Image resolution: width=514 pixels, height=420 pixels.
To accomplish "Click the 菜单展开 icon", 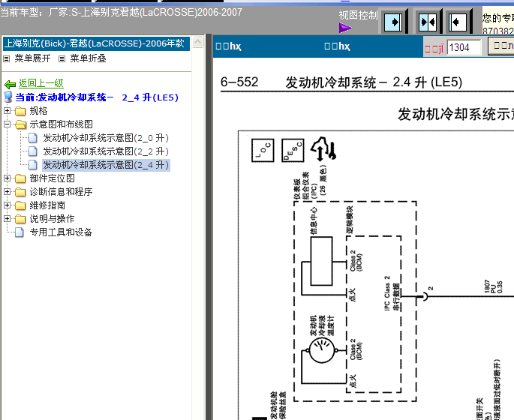I will pyautogui.click(x=7, y=59).
